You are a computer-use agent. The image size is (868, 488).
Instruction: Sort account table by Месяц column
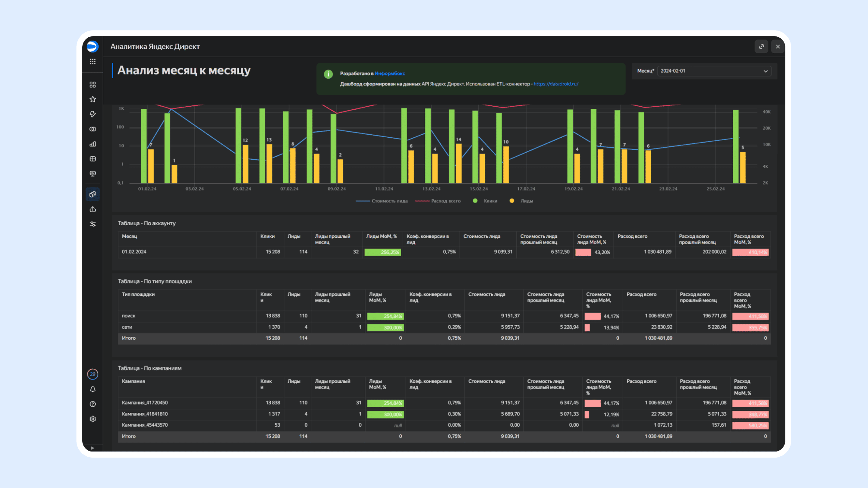(129, 236)
